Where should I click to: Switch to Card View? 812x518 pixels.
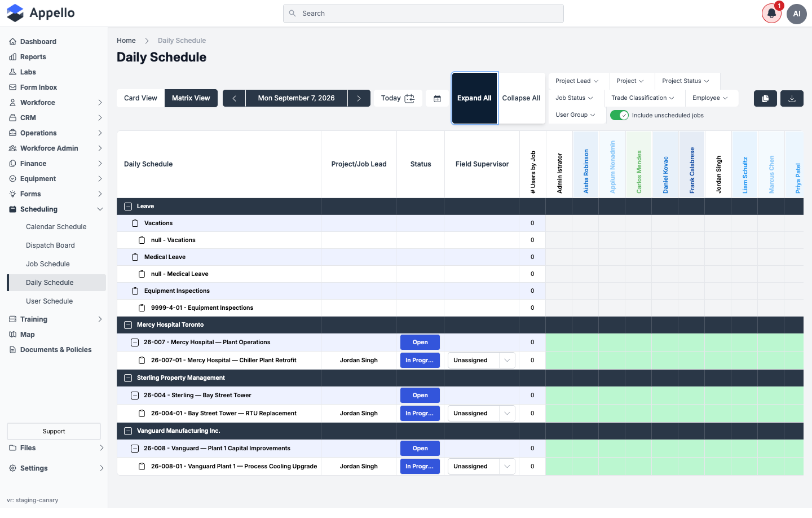pos(140,98)
